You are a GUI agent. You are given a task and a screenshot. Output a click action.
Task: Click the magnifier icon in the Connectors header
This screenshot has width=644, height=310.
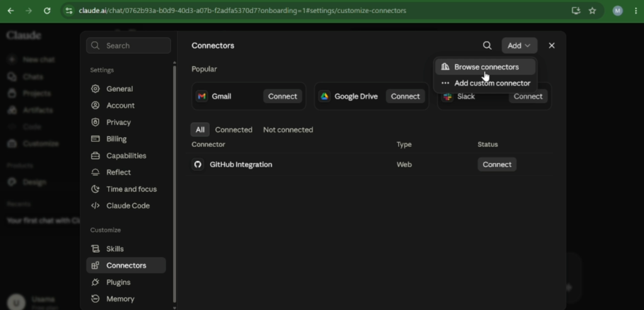487,45
